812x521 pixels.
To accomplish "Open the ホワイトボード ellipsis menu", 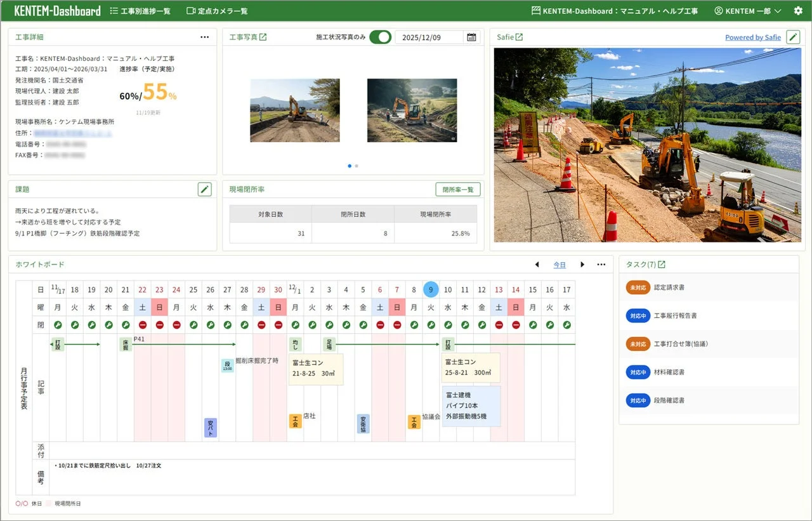I will pyautogui.click(x=601, y=265).
